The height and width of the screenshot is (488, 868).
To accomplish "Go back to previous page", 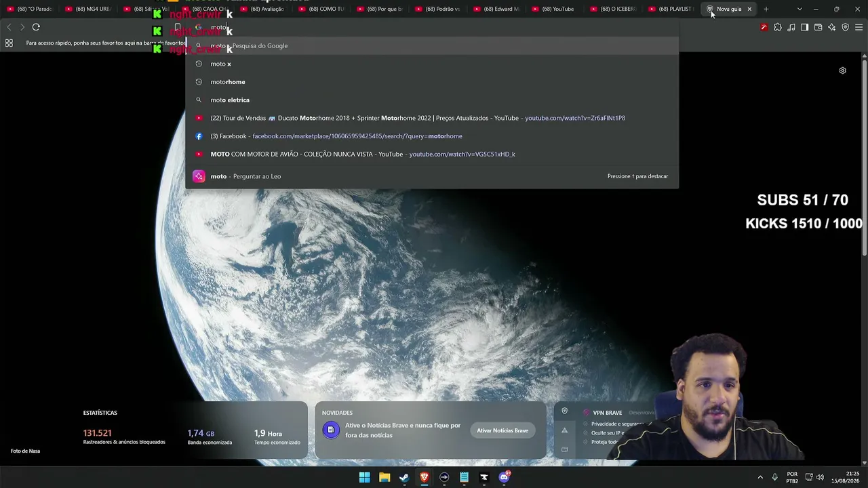I will pos(9,27).
